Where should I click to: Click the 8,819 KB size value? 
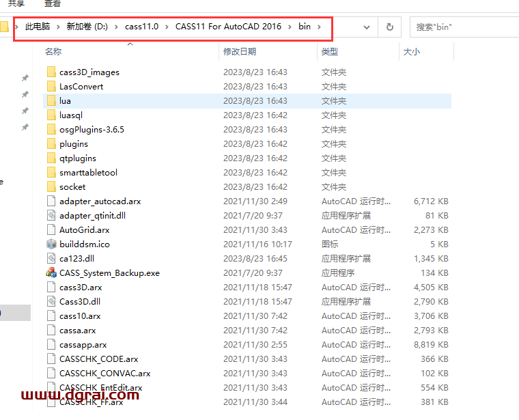click(x=431, y=345)
